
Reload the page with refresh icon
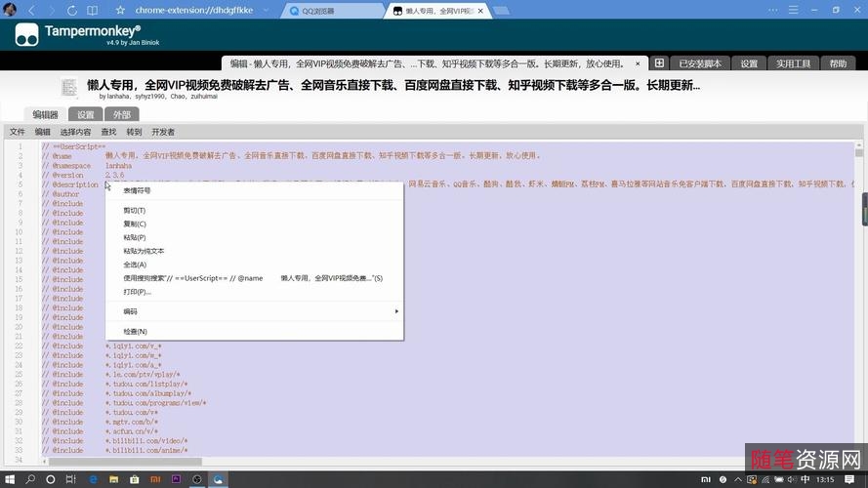click(71, 11)
